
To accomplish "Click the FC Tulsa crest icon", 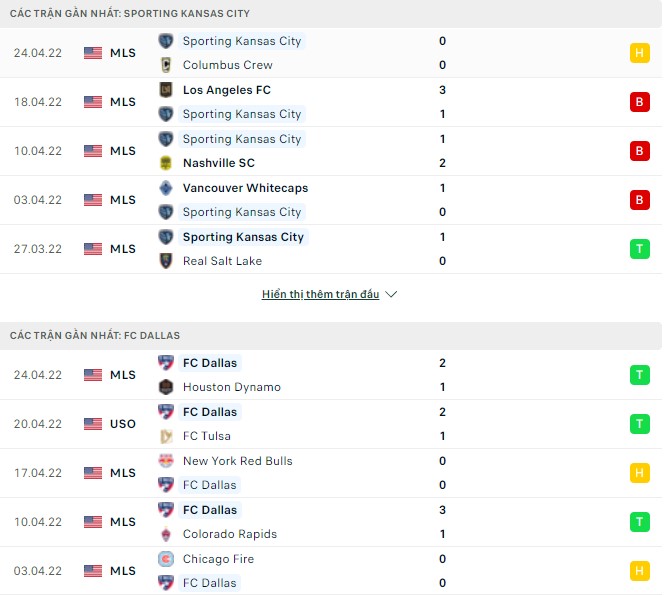I will [x=166, y=436].
